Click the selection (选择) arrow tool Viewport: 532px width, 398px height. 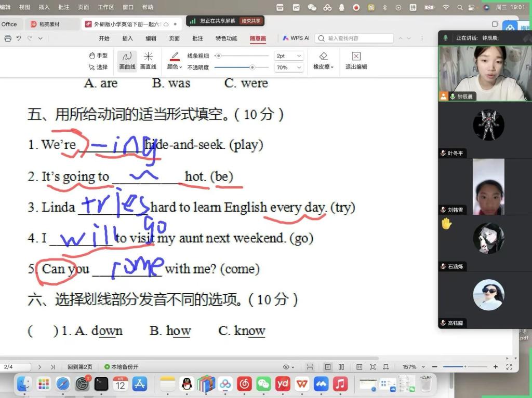[x=98, y=67]
